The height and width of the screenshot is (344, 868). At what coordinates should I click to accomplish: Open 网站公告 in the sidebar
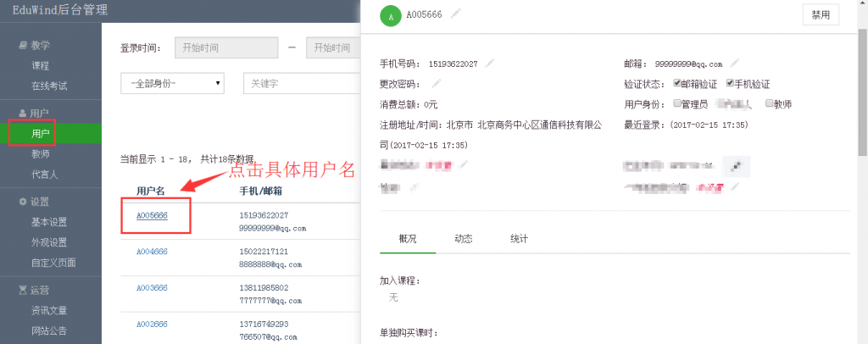point(49,331)
